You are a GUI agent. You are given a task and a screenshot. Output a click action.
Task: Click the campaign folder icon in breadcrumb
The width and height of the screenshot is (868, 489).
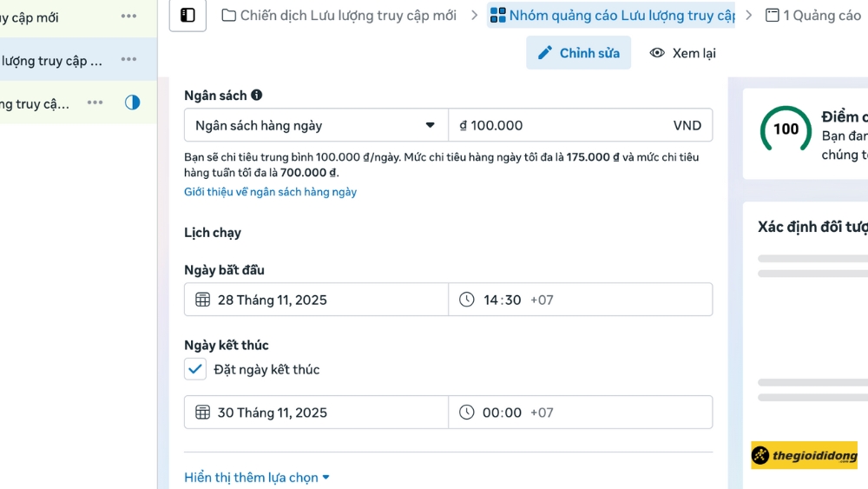228,15
